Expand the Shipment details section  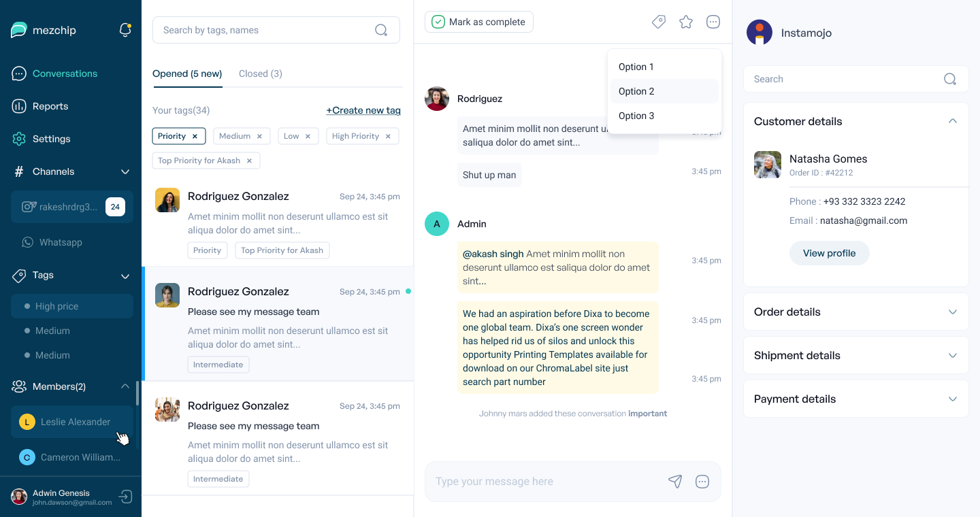(953, 355)
